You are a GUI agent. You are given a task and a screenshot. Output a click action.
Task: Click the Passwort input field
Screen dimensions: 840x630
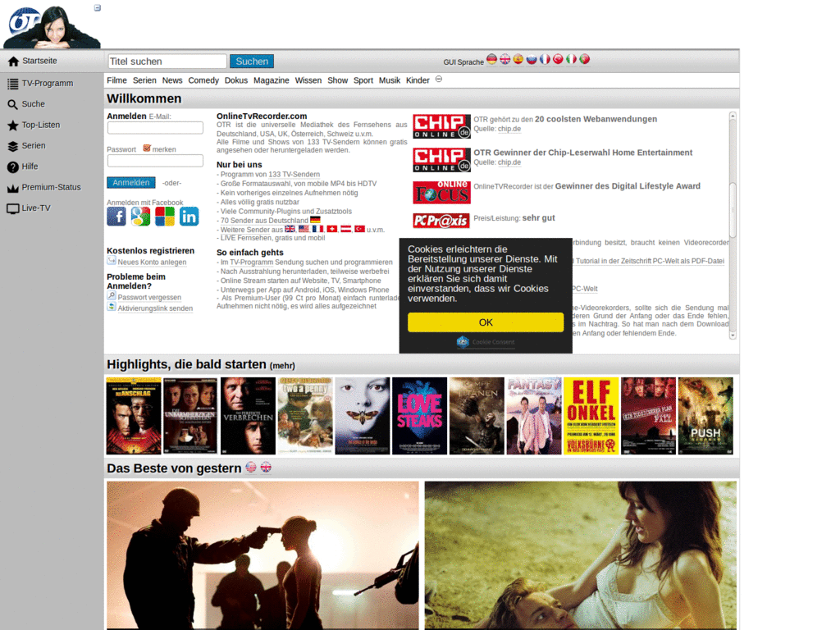click(x=155, y=161)
